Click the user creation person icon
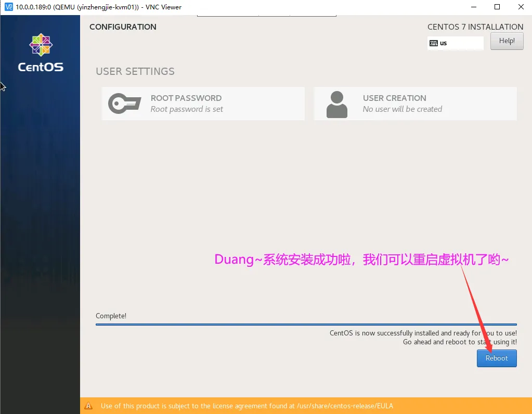Viewport: 532px width, 414px height. pyautogui.click(x=336, y=104)
